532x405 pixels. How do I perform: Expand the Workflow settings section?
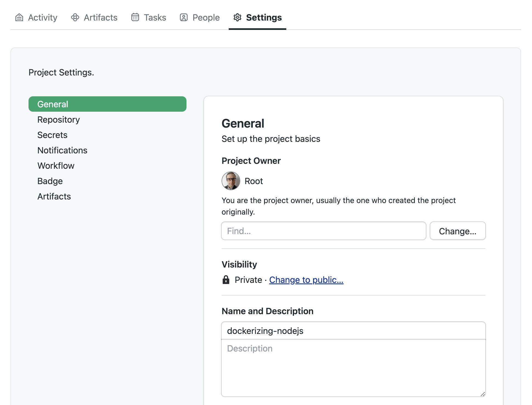click(x=56, y=165)
